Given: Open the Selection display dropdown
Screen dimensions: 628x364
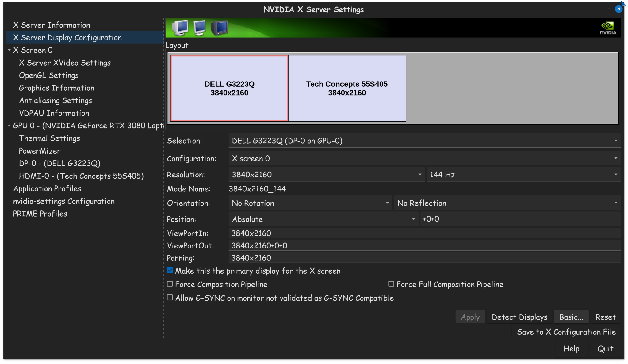Looking at the screenshot, I should pyautogui.click(x=424, y=141).
